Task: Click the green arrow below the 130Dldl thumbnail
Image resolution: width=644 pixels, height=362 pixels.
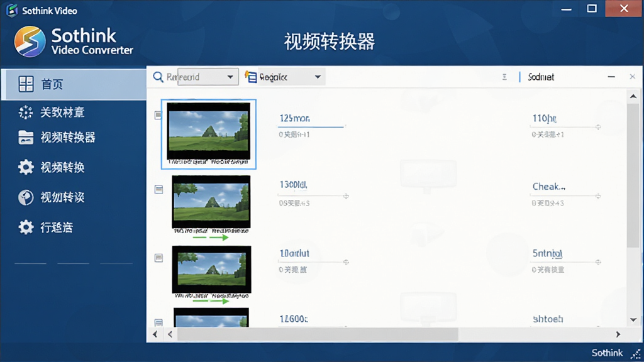Action: 211,237
